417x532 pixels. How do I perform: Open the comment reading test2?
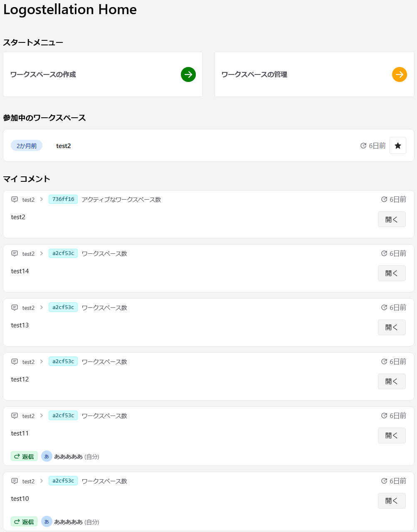click(x=391, y=220)
